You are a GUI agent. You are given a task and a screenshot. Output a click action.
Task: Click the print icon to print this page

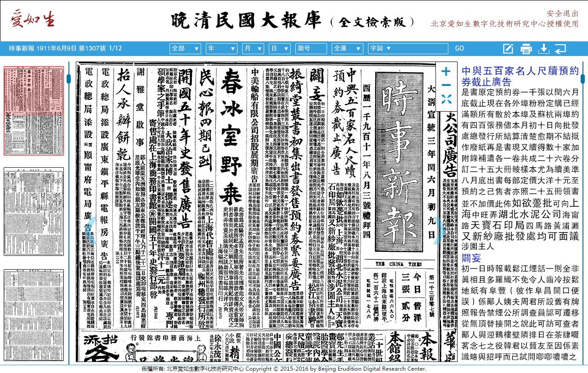point(526,48)
